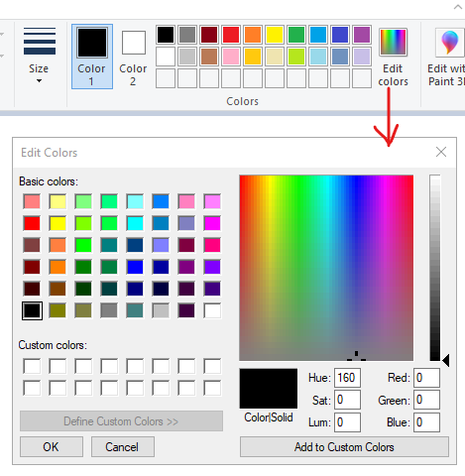
Task: Click the Edit with Paint 3D icon
Action: click(449, 43)
